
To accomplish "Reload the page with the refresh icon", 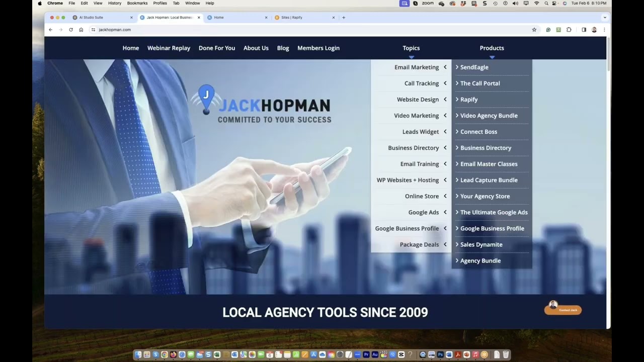I will [71, 30].
